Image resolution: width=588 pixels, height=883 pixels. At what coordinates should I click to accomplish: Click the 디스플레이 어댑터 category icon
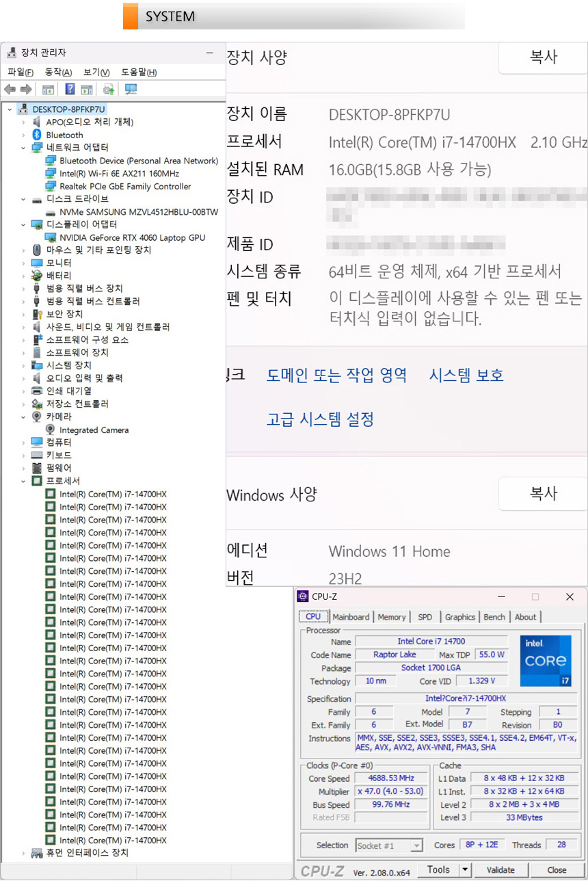[37, 224]
